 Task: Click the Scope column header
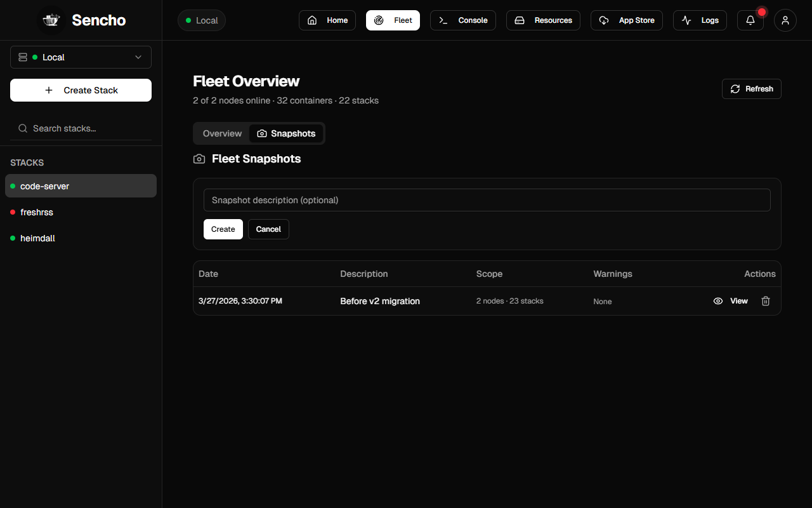coord(489,274)
